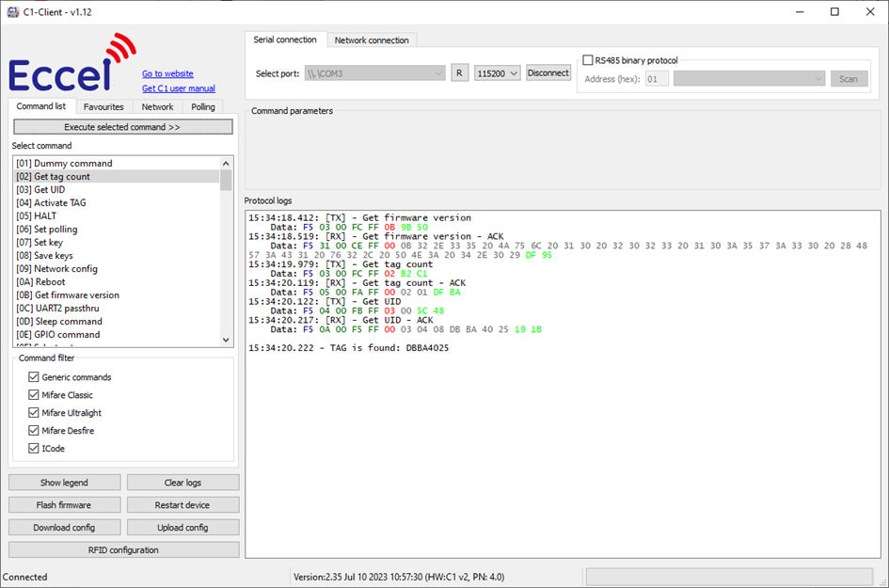Click the Clear logs button
The image size is (889, 588).
tap(183, 483)
